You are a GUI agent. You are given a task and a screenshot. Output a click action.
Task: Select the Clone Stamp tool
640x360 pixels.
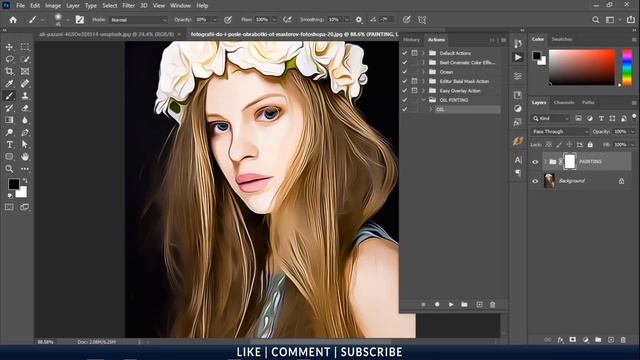pyautogui.click(x=25, y=96)
